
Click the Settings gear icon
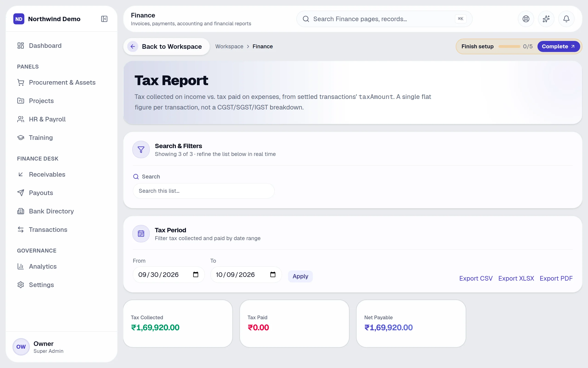[21, 285]
